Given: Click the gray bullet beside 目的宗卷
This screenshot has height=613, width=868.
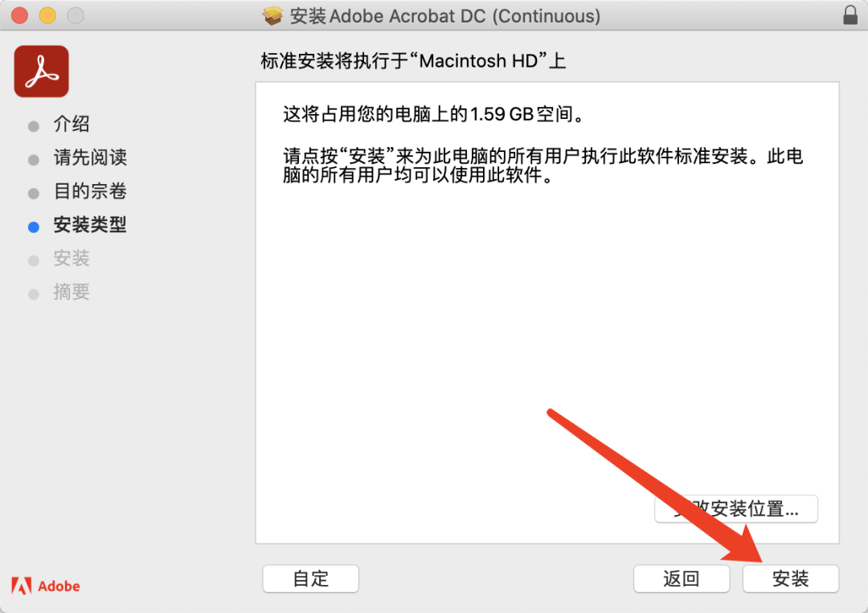Looking at the screenshot, I should click(34, 194).
